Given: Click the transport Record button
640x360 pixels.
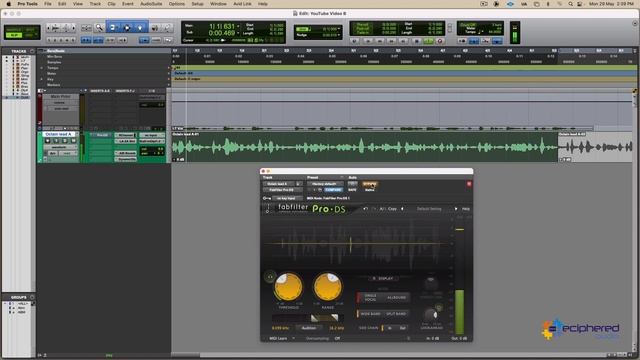Looking at the screenshot, I should 440,41.
